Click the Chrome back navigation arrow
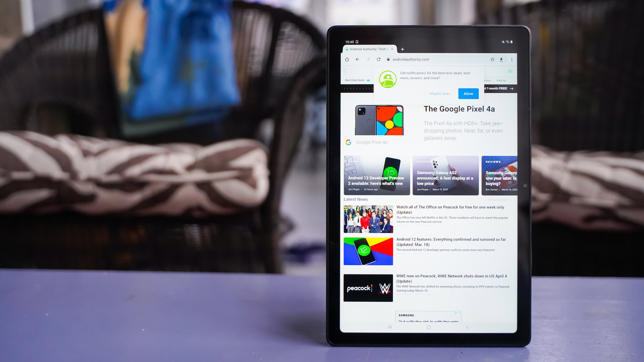This screenshot has width=644, height=362. (x=357, y=59)
